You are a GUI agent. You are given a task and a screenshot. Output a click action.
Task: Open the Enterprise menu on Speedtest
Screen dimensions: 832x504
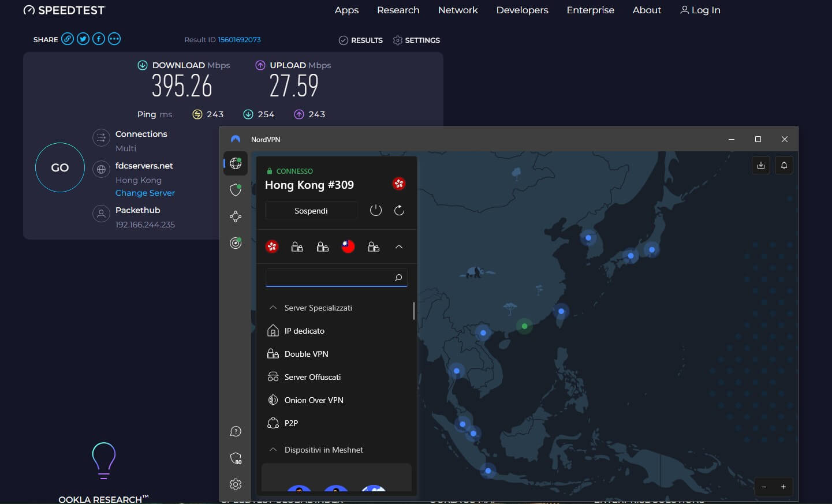point(590,10)
